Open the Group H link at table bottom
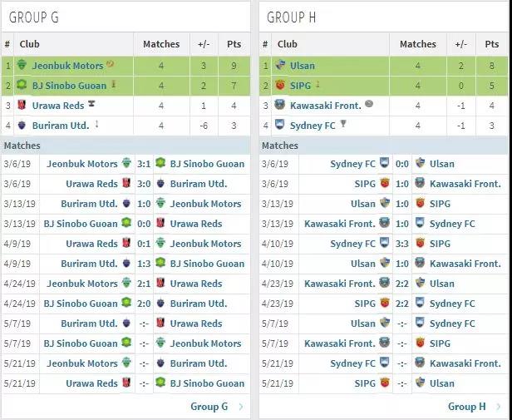 466,407
